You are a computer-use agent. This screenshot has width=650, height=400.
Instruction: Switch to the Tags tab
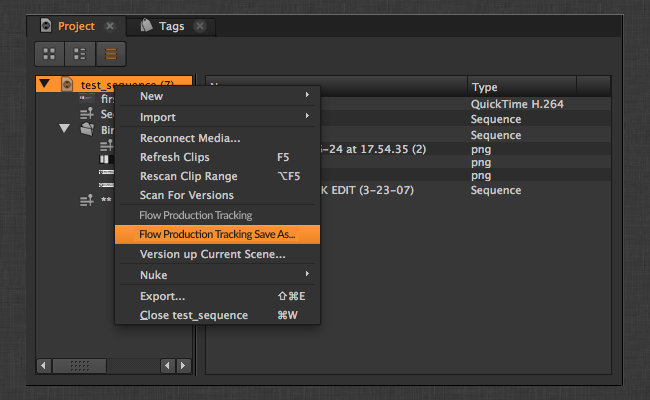pos(171,26)
